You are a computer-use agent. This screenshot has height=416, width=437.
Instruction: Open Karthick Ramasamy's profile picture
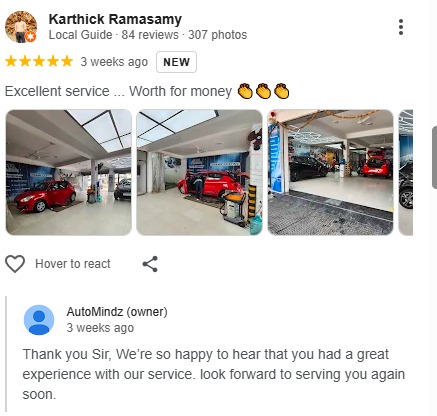(21, 27)
